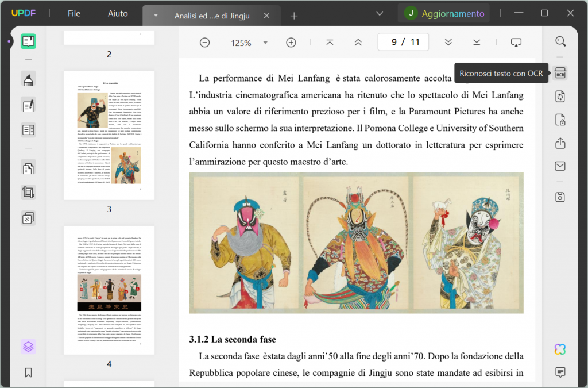Toggle the layers panel icon
Viewport: 588px width, 388px height.
pyautogui.click(x=28, y=347)
